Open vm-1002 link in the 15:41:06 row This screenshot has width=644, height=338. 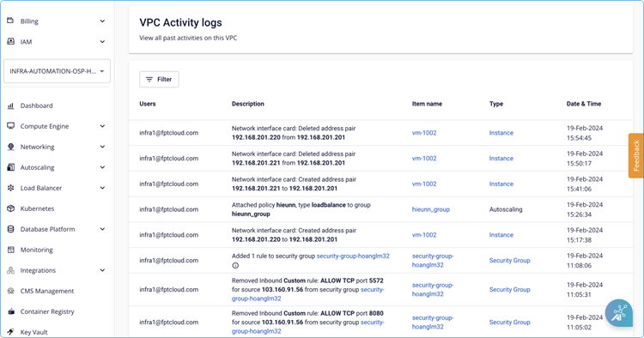point(424,184)
